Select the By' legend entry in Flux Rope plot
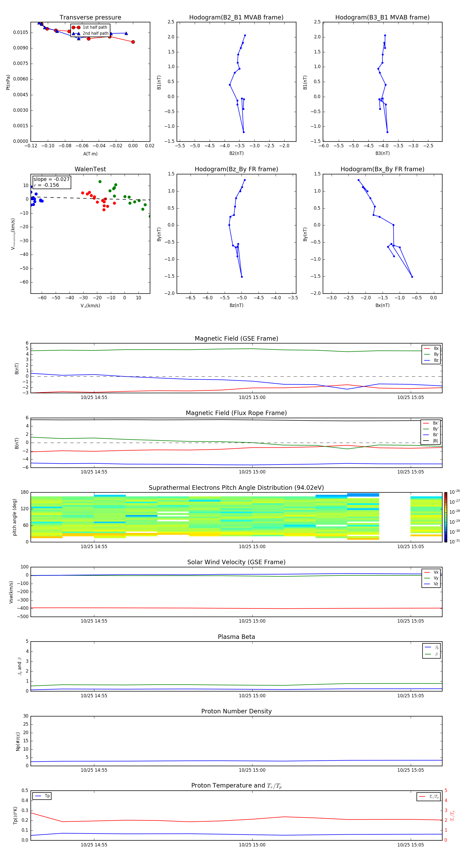 [431, 429]
